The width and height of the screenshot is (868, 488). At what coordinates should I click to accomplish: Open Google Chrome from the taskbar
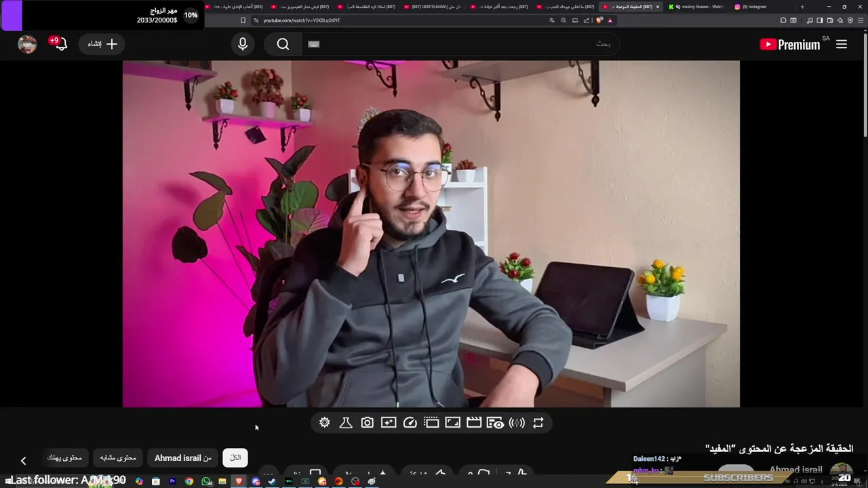coord(189,481)
